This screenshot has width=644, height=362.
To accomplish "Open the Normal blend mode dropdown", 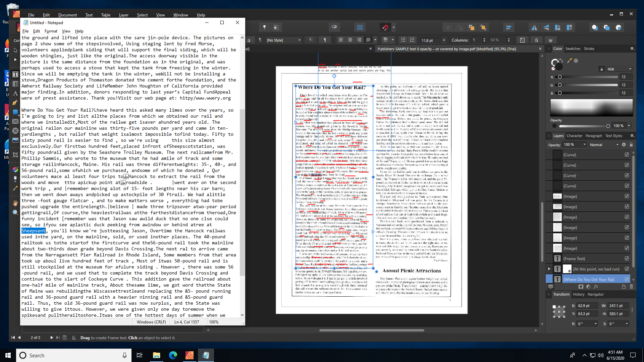I will tap(604, 145).
